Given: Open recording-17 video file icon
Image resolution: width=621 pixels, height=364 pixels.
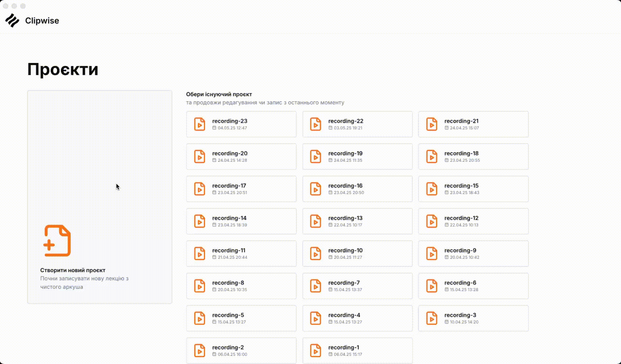Looking at the screenshot, I should click(x=199, y=189).
